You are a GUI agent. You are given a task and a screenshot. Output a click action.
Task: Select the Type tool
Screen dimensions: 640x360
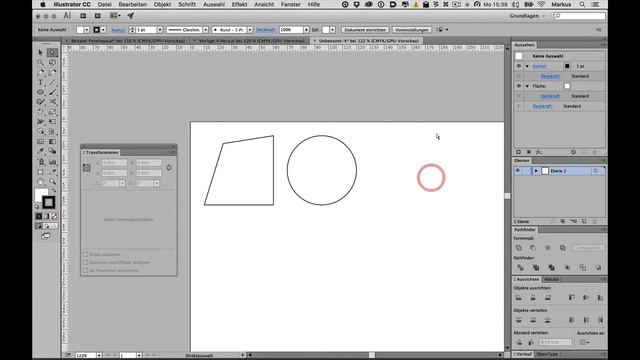click(40, 82)
